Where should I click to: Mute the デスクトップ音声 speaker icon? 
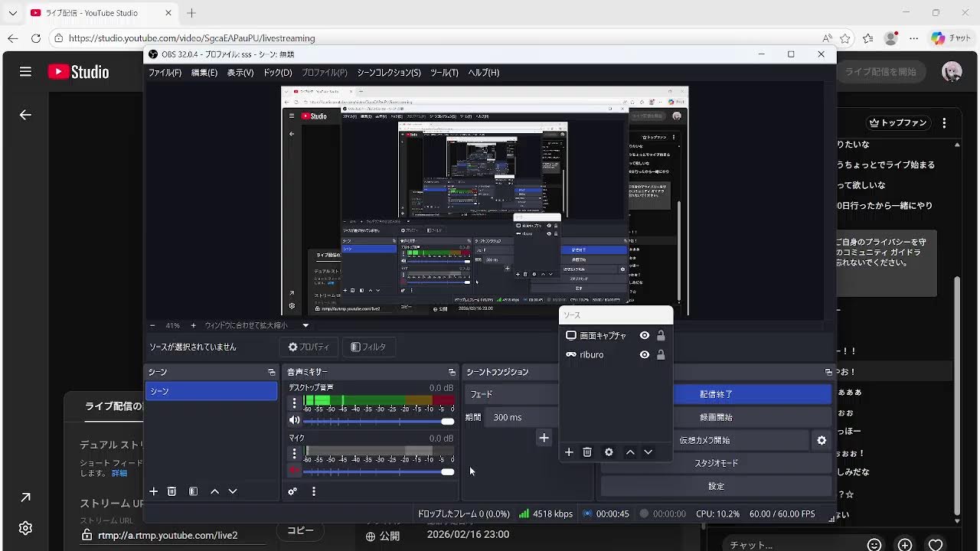(x=294, y=420)
